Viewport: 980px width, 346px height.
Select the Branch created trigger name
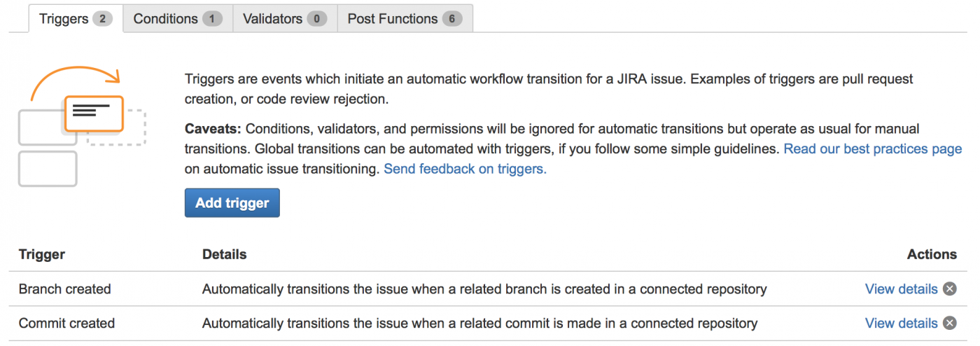point(64,289)
